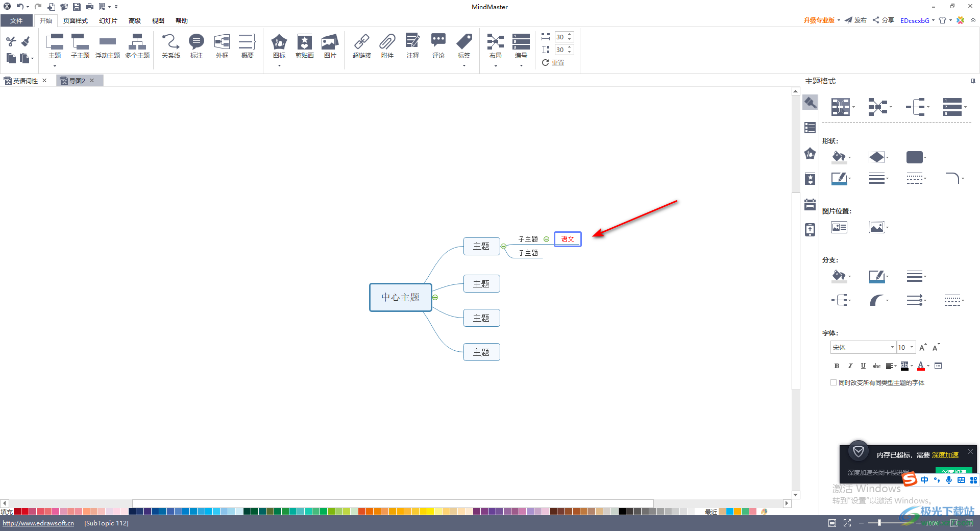Open the 剪贴画 clipart tool
This screenshot has height=531, width=980.
pyautogui.click(x=305, y=46)
